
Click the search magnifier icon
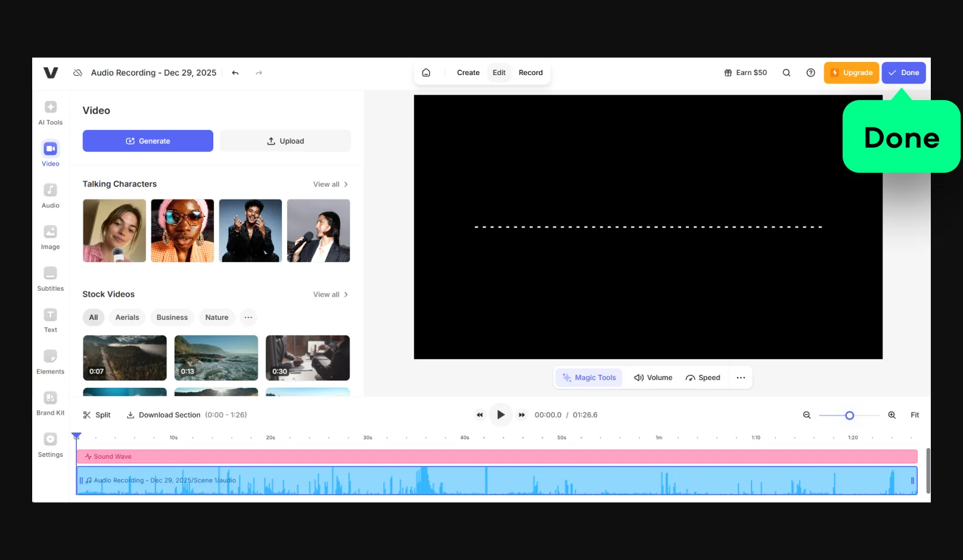click(x=787, y=73)
